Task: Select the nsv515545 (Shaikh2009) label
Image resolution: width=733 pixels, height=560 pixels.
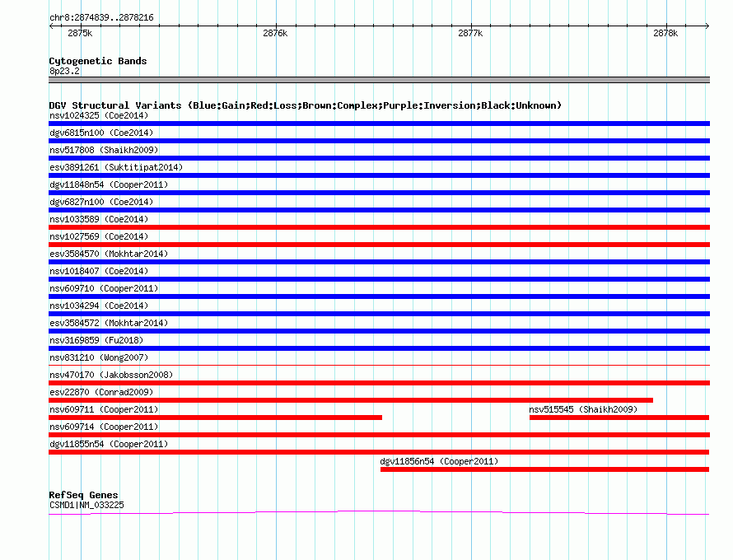Action: point(583,409)
